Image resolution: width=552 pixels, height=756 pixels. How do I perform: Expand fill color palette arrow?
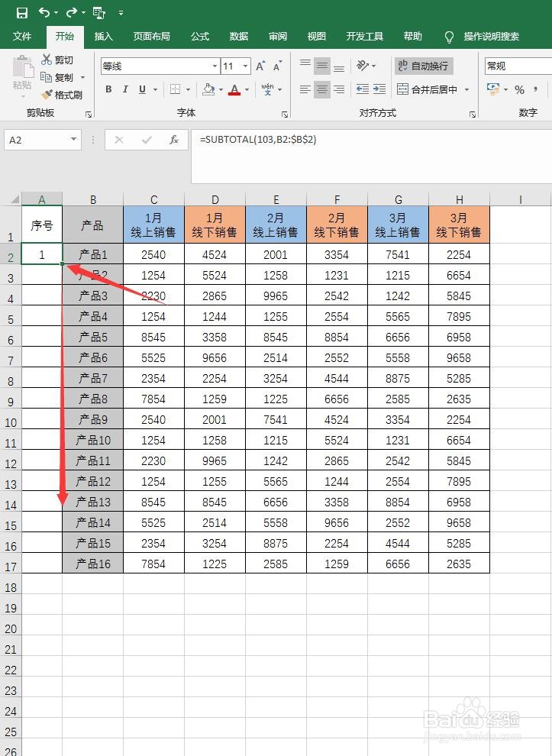coord(221,89)
